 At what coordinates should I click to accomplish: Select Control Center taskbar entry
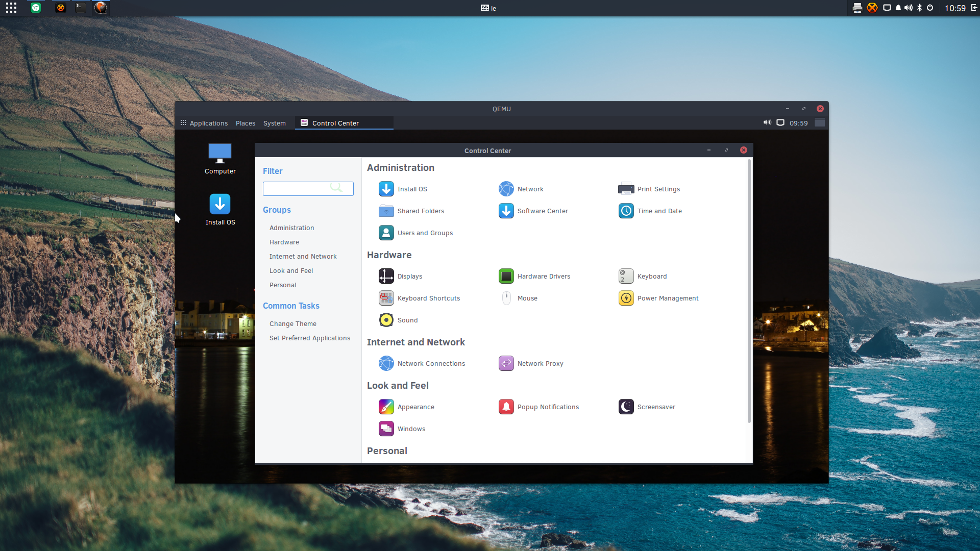(344, 123)
